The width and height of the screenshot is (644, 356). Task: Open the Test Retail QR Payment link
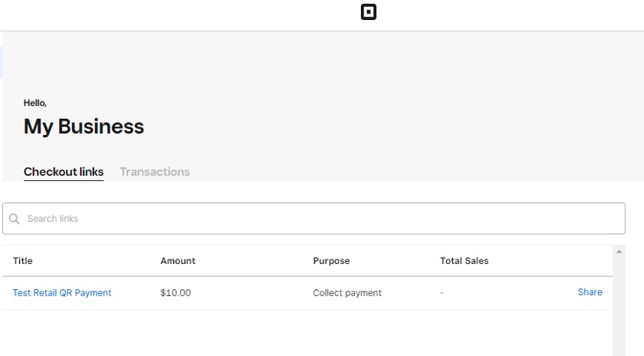tap(62, 292)
